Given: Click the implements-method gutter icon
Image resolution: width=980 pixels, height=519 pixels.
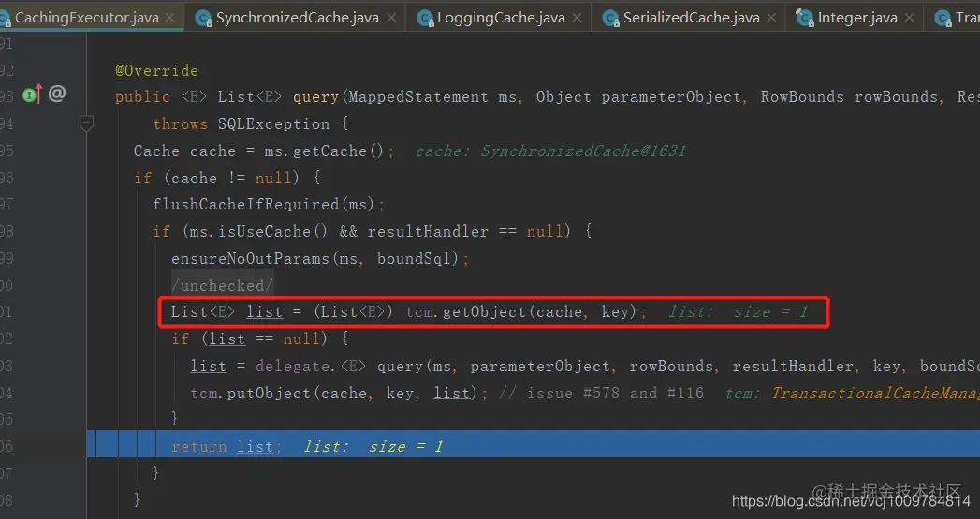Looking at the screenshot, I should [33, 94].
